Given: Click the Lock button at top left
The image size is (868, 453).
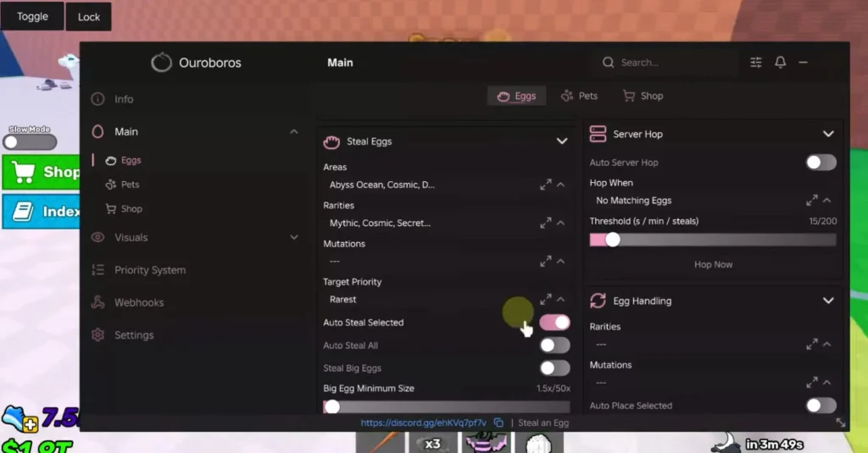Looking at the screenshot, I should point(88,17).
